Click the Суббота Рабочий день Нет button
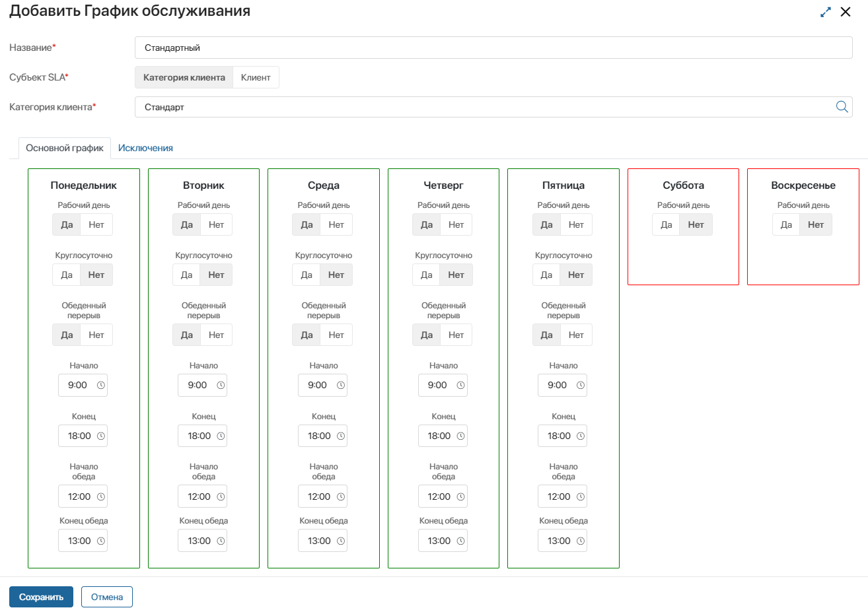The image size is (868, 614). 696,225
